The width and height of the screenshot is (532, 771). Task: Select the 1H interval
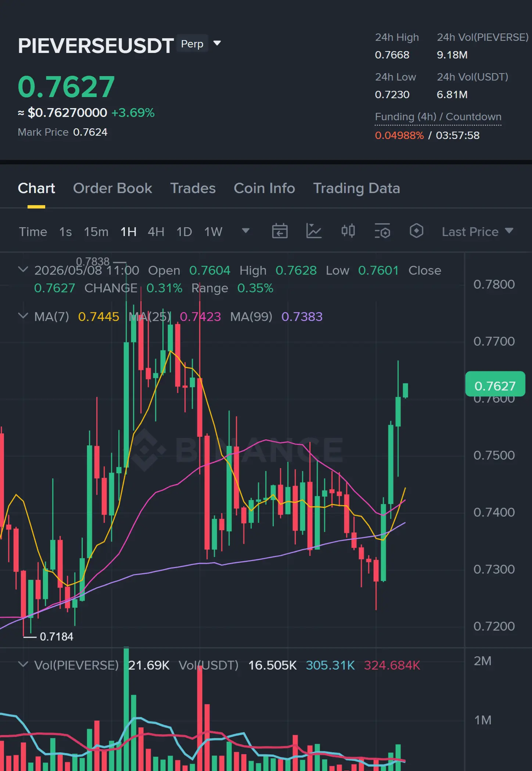129,232
